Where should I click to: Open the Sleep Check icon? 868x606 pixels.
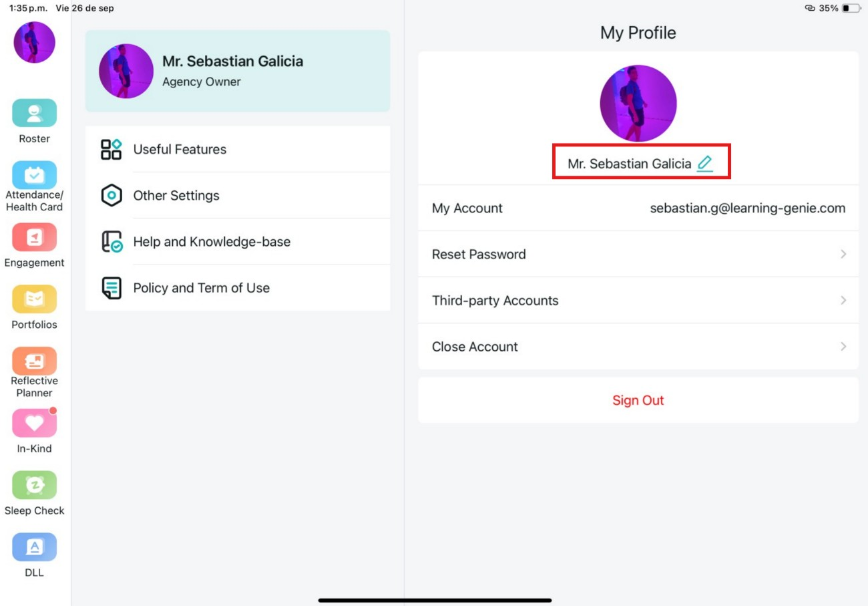coord(34,485)
